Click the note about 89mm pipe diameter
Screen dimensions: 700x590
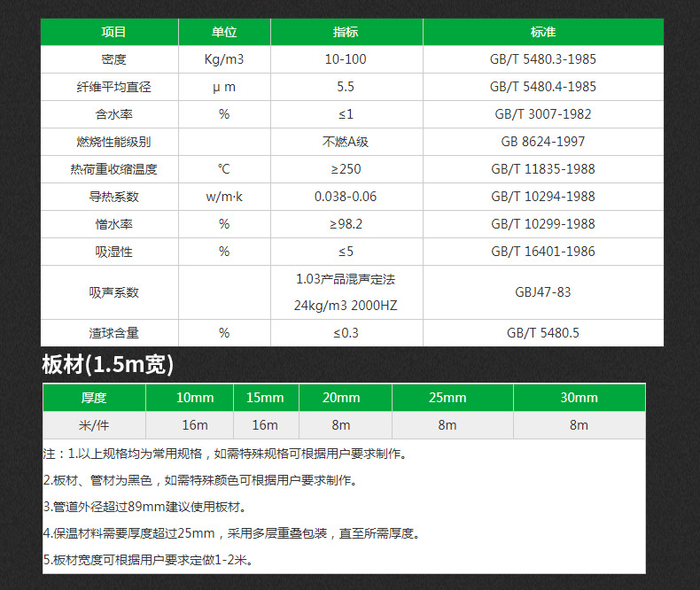pos(144,507)
